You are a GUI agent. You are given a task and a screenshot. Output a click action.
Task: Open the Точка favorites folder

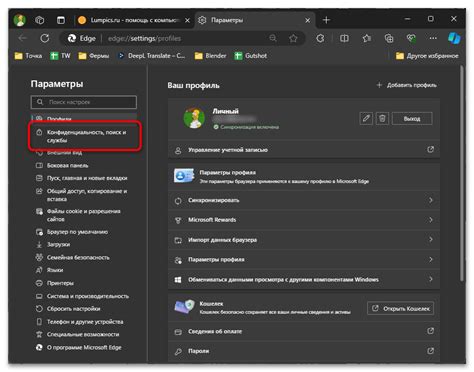28,56
